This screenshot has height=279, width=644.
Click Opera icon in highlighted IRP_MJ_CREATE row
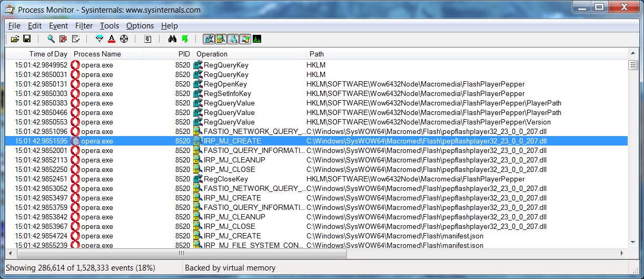(75, 141)
